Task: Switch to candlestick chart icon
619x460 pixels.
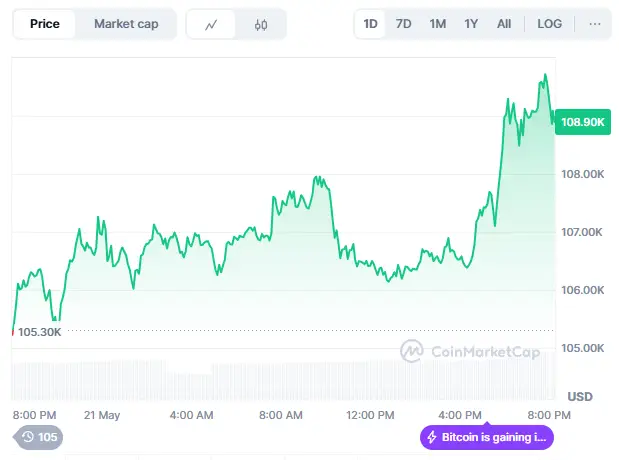Action: pos(261,24)
